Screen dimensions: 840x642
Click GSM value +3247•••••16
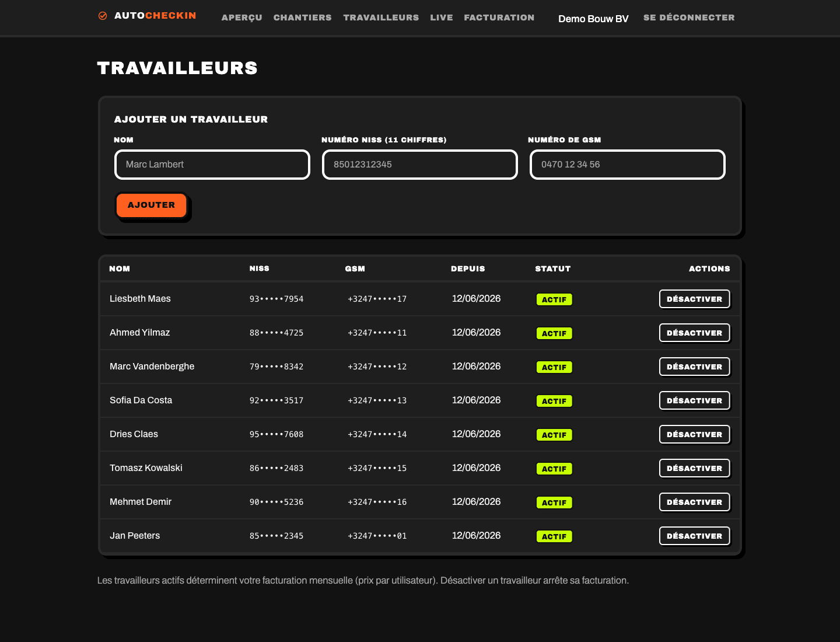[377, 502]
